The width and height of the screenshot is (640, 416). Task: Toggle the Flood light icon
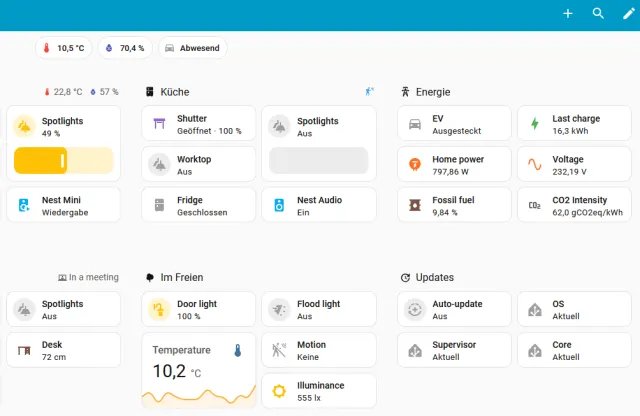pyautogui.click(x=279, y=309)
